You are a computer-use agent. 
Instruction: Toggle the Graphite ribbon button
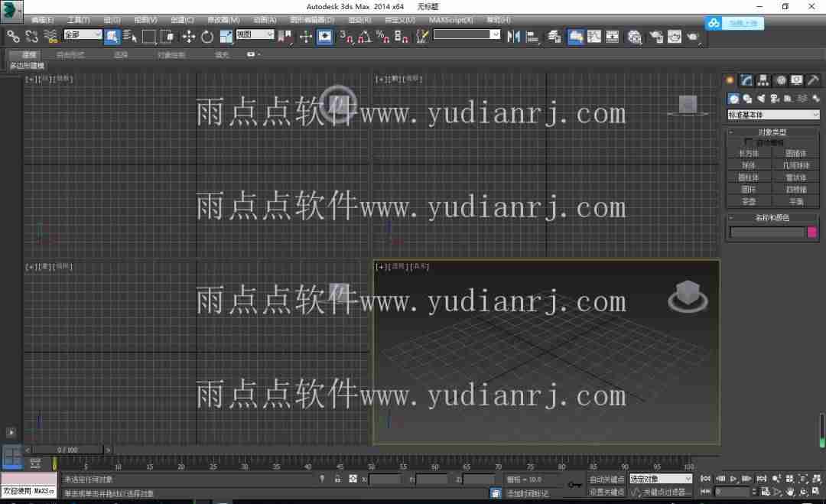575,37
